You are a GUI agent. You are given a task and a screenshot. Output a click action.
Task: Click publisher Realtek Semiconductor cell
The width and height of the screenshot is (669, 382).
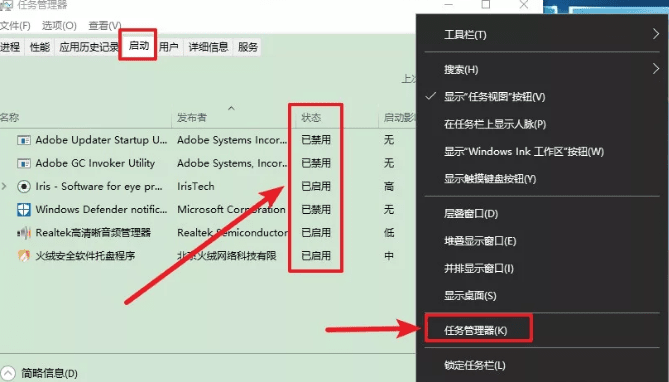click(x=233, y=233)
